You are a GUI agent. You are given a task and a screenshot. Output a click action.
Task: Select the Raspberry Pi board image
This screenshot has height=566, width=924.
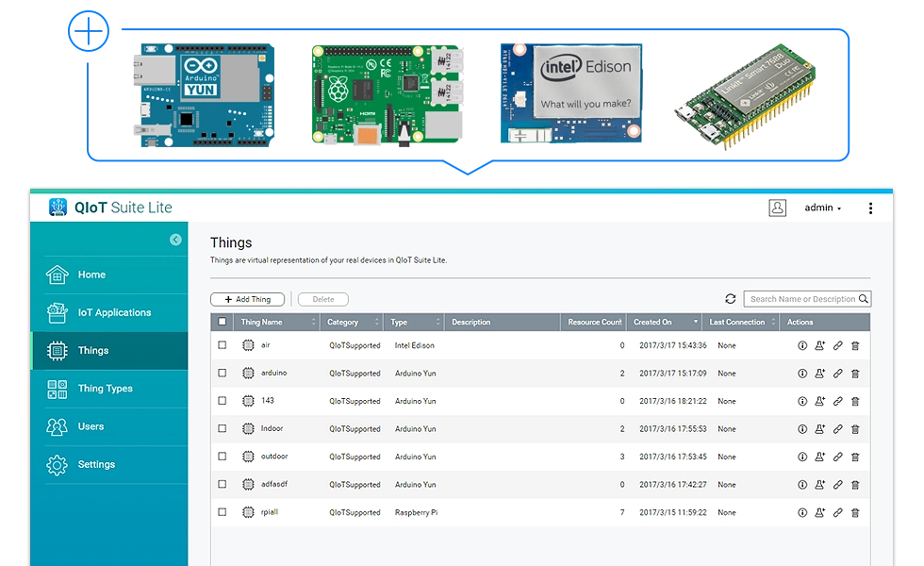click(388, 95)
